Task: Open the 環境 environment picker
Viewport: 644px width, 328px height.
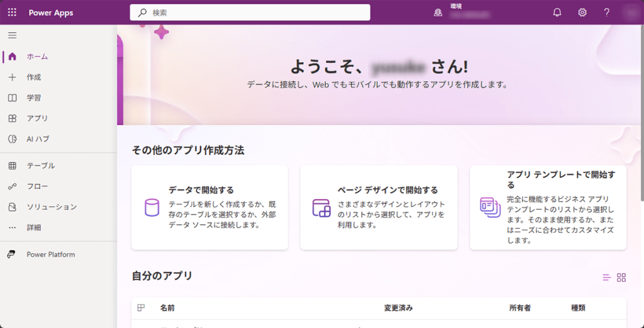Action: (x=462, y=13)
